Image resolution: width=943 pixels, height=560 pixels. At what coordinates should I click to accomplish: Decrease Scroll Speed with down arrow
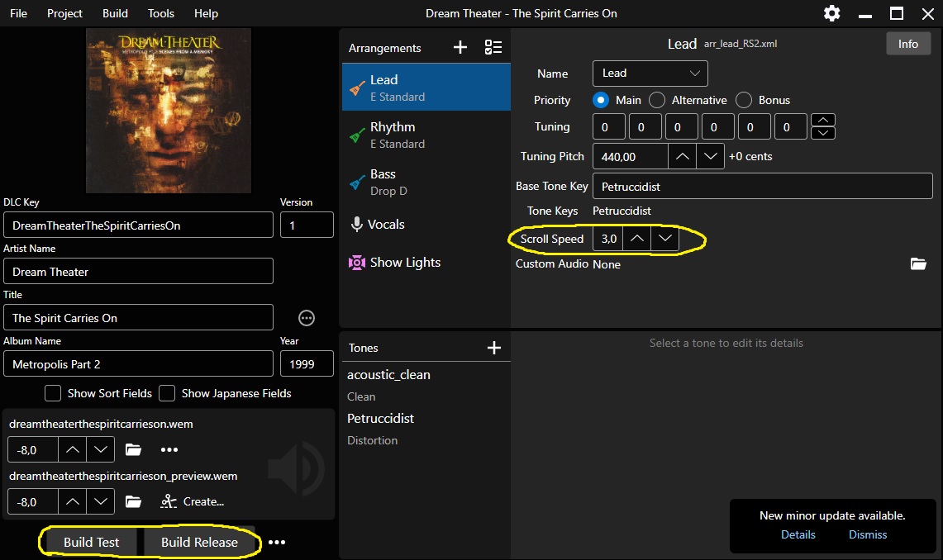tap(664, 239)
